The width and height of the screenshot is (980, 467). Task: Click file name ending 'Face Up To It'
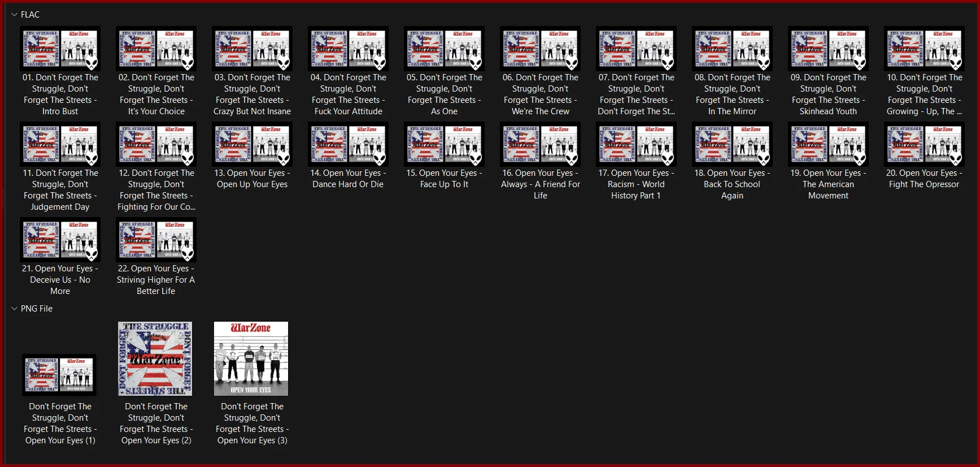[445, 179]
